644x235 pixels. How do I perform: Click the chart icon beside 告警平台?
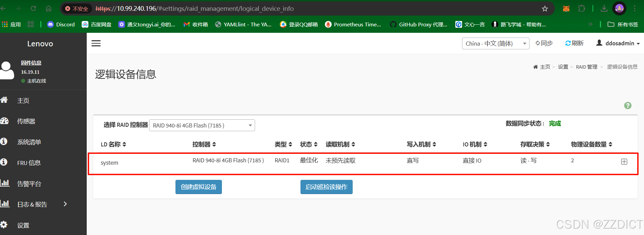pos(5,183)
